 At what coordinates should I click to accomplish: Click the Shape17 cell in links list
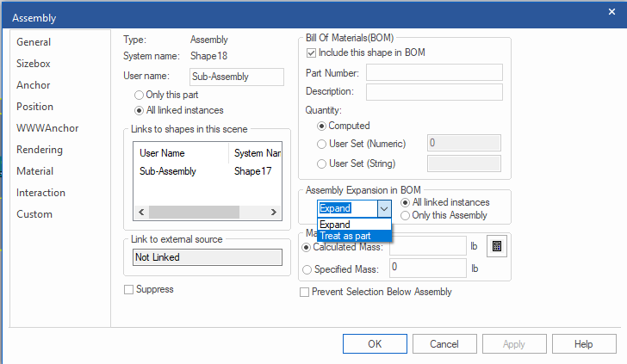252,171
